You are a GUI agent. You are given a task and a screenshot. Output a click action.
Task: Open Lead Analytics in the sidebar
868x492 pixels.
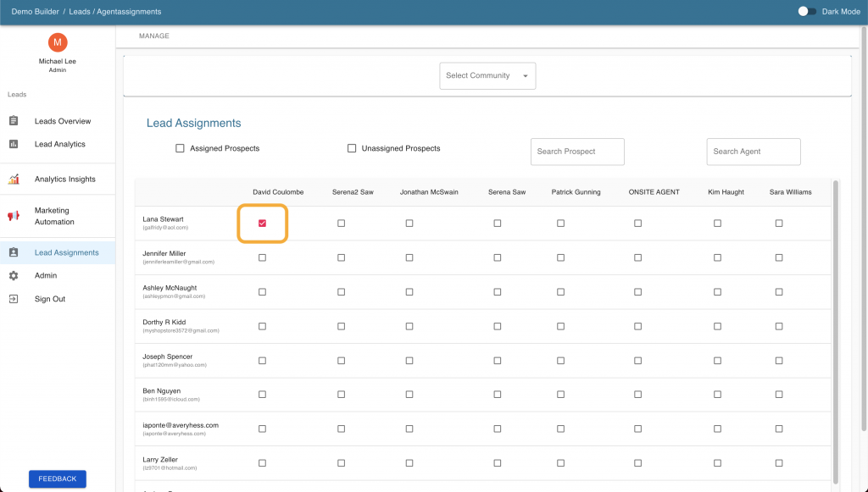(x=58, y=144)
